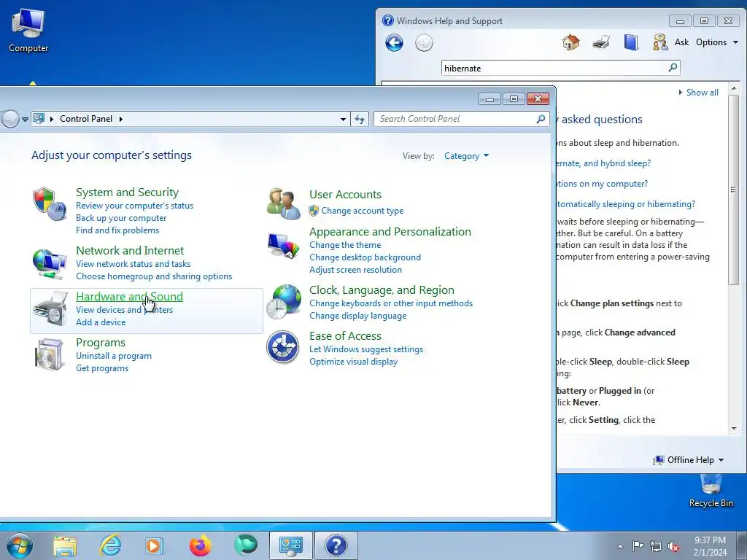The image size is (747, 560).
Task: Click the Action Center flag tray icon
Action: point(638,546)
